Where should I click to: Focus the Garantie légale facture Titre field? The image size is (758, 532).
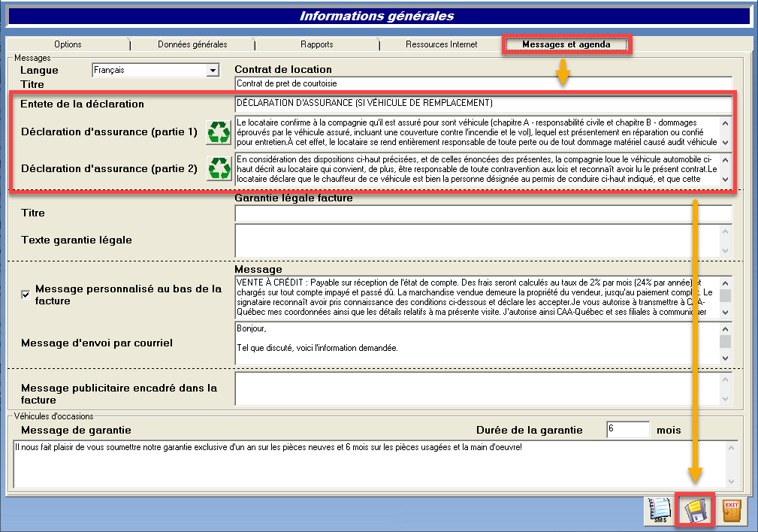[483, 213]
